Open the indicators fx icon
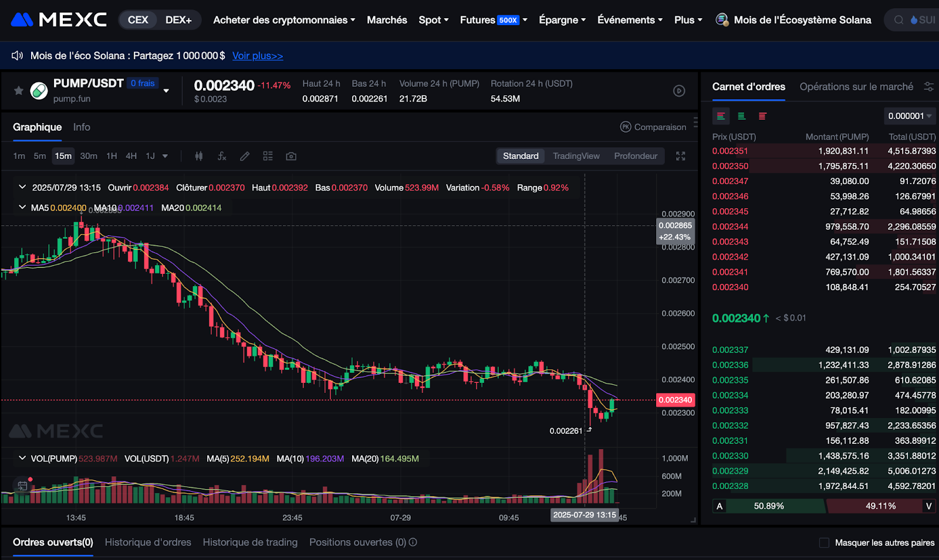Viewport: 939px width, 560px height. [222, 156]
